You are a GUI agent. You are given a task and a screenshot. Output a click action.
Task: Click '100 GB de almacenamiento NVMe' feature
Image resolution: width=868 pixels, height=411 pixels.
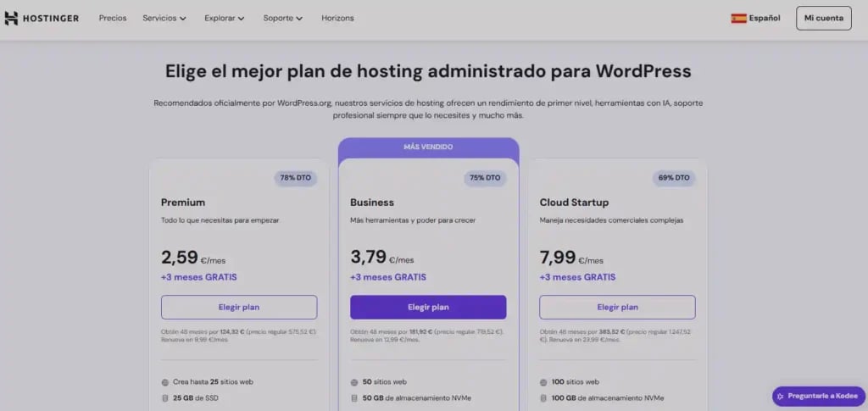pos(608,397)
